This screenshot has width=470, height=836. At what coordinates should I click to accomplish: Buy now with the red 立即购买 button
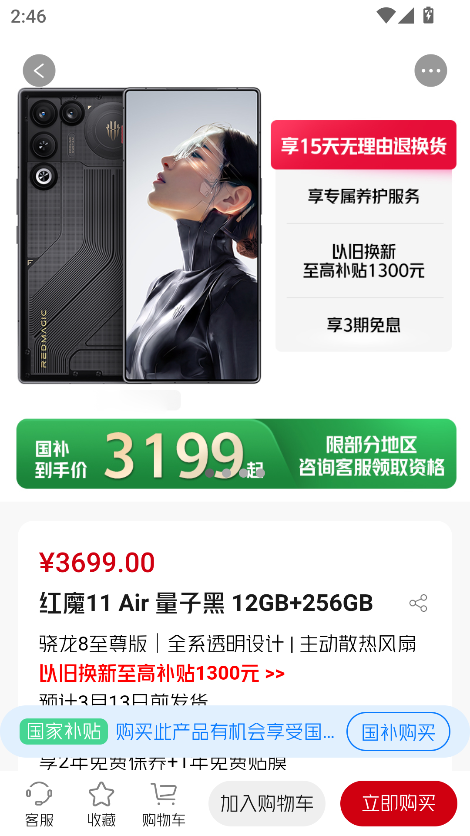click(399, 803)
